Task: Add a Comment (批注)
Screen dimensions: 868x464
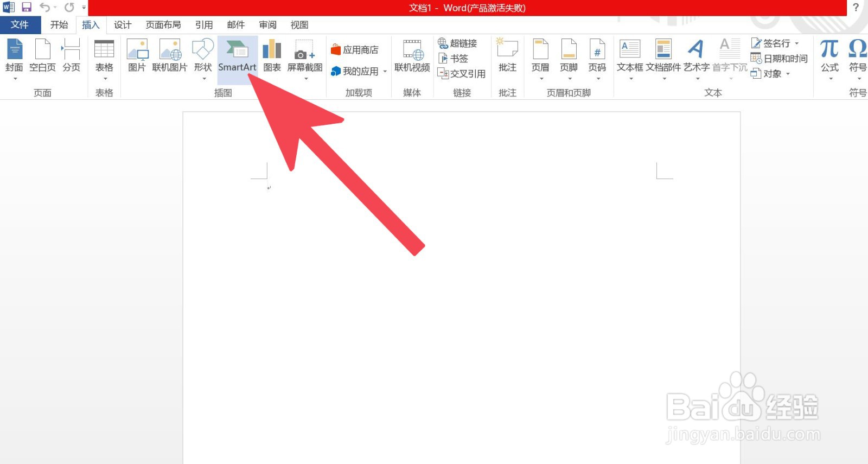Action: click(507, 56)
